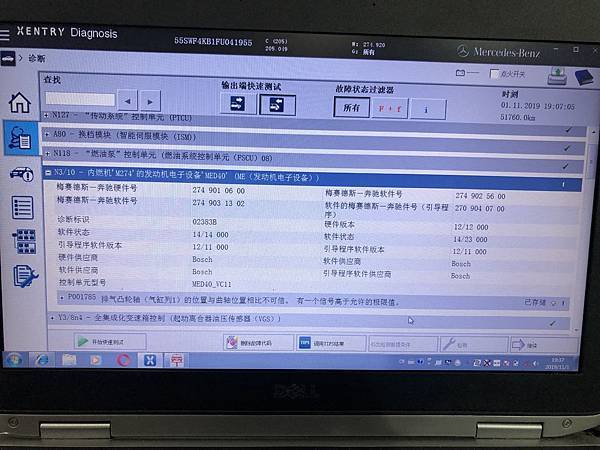Switch to the XENTRY taskbar icon
This screenshot has height=450, width=600.
pyautogui.click(x=150, y=360)
